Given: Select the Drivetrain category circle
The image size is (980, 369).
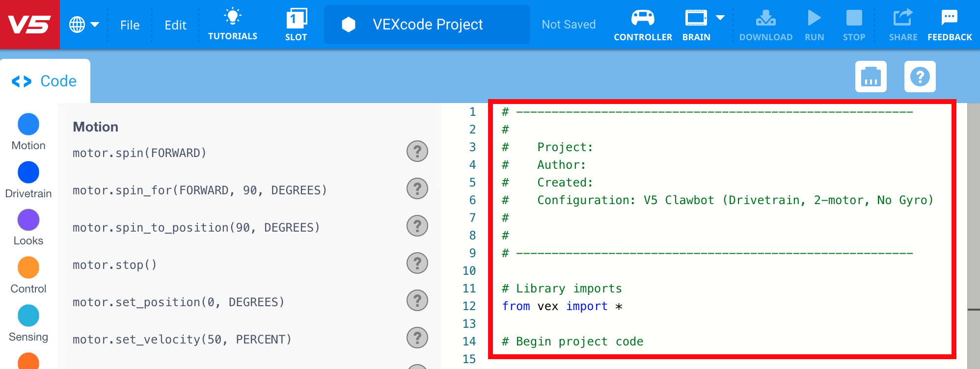Looking at the screenshot, I should point(28,172).
